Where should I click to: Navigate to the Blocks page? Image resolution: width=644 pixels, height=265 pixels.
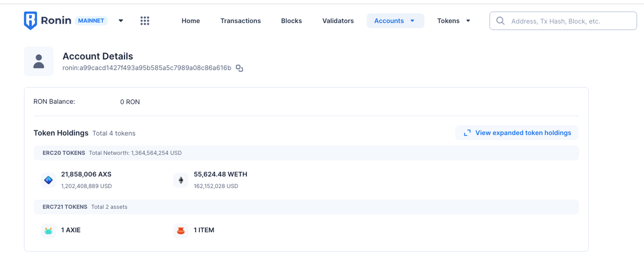291,21
